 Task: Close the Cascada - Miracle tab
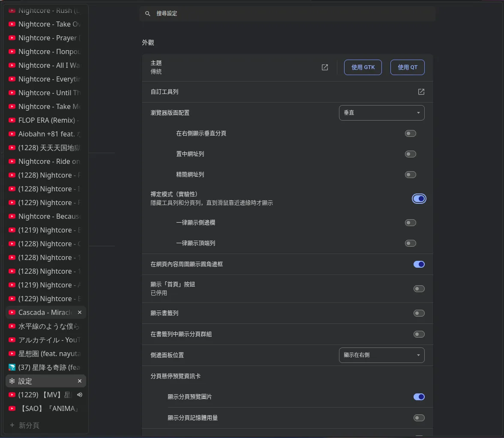[80, 312]
